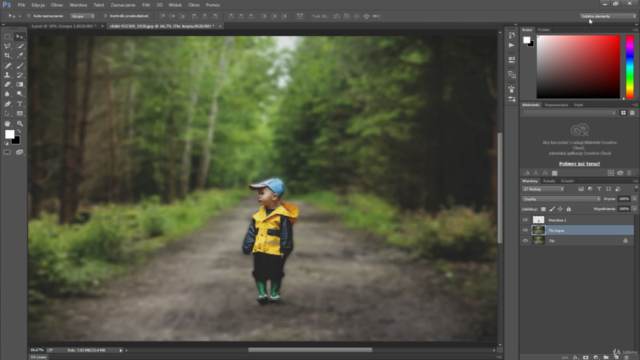Image resolution: width=640 pixels, height=360 pixels.
Task: Select the Move tool
Action: pos(20,37)
